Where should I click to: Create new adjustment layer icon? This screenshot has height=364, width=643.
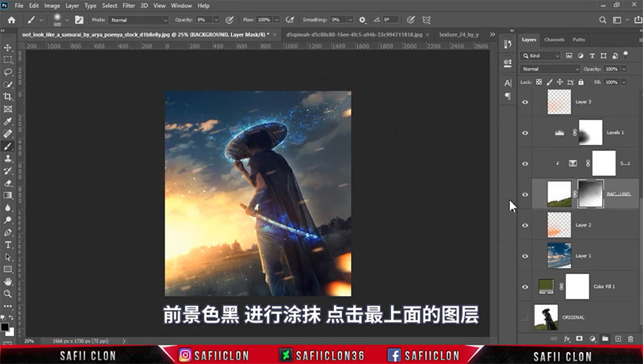coord(592,339)
